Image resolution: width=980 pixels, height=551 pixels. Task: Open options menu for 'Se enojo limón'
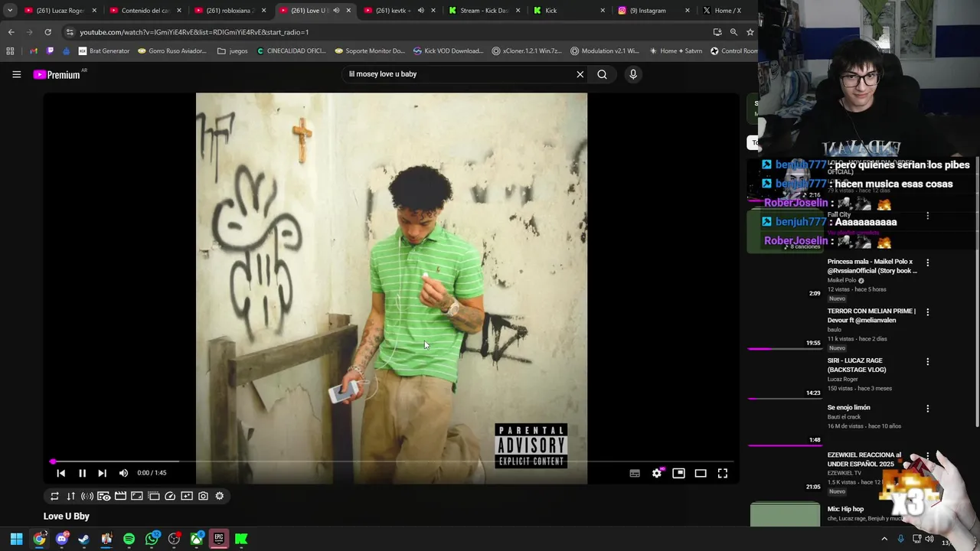927,409
